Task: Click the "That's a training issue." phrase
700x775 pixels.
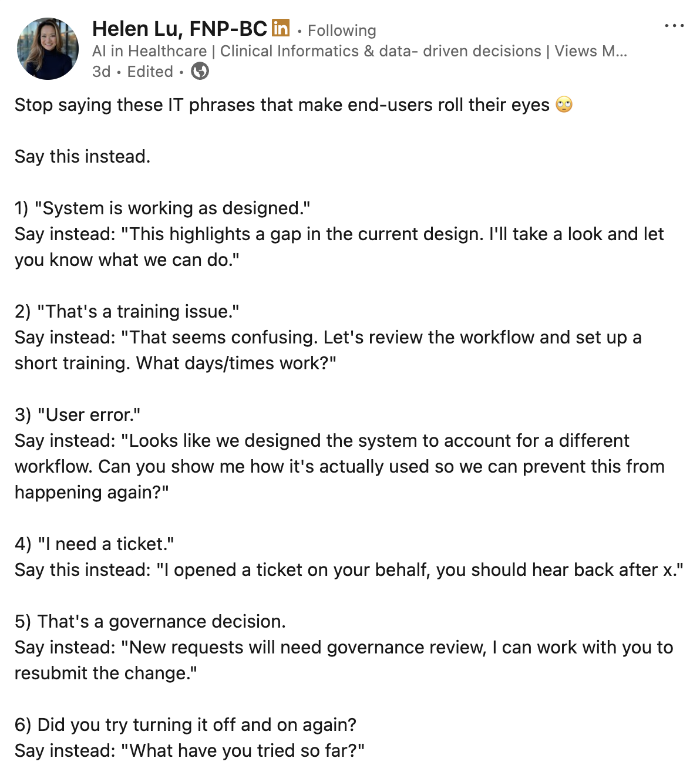Action: [138, 312]
